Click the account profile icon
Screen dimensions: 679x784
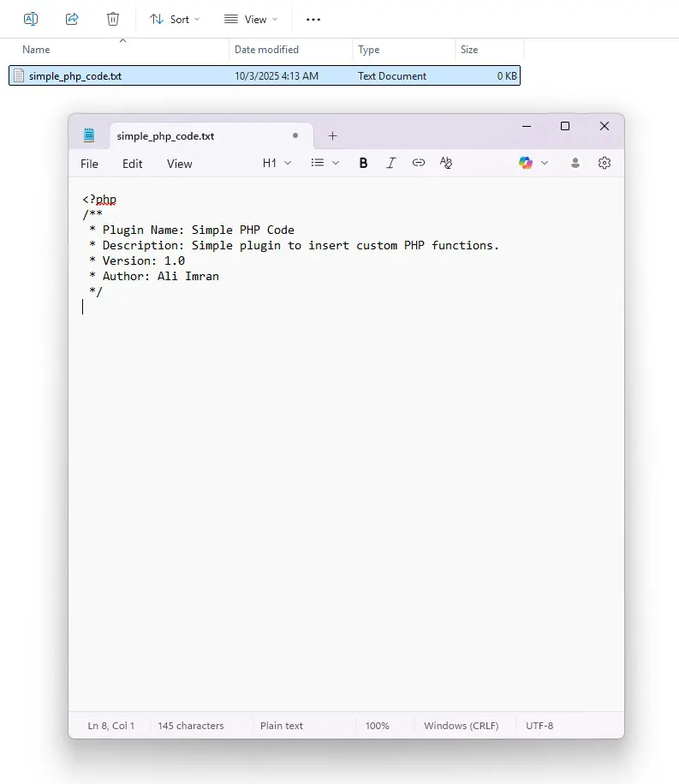[575, 163]
